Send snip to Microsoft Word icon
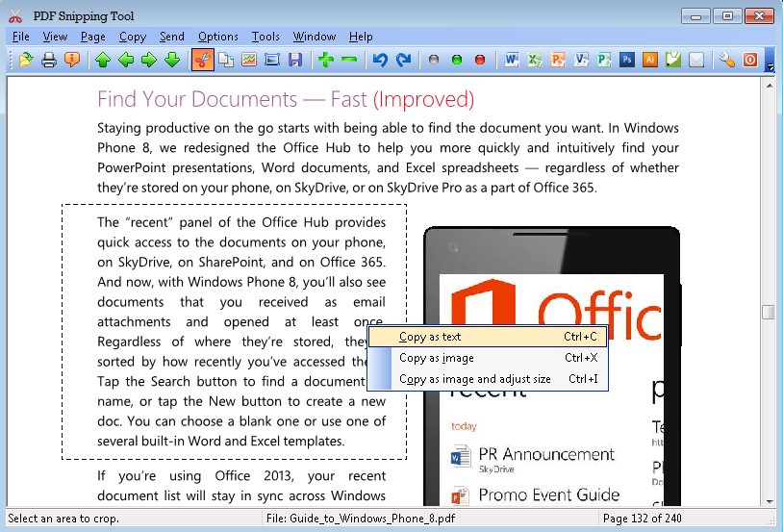Image resolution: width=783 pixels, height=532 pixels. point(512,60)
